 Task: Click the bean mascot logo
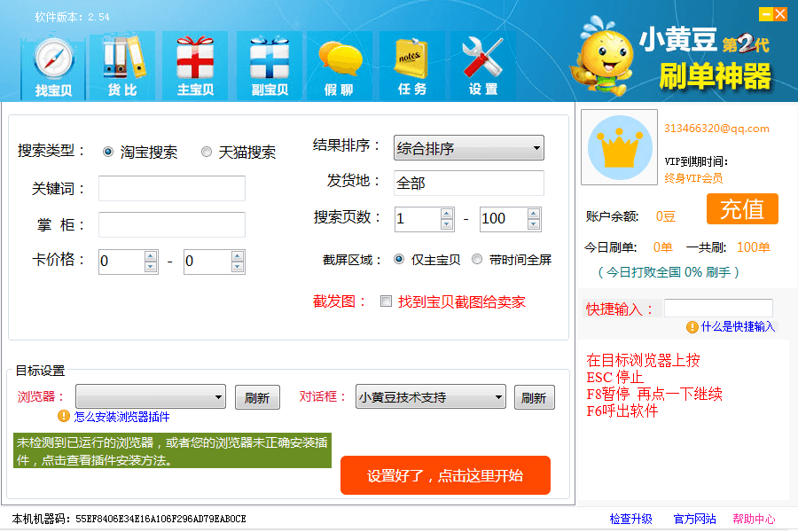pyautogui.click(x=603, y=56)
